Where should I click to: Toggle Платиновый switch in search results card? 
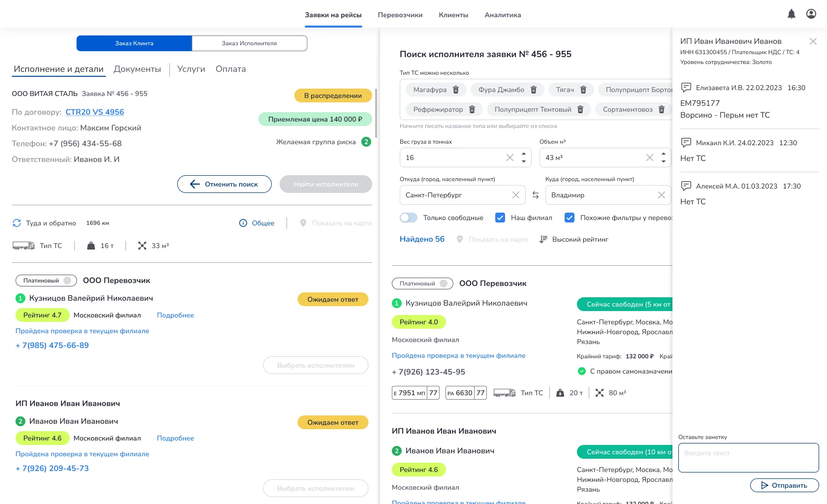tap(444, 283)
